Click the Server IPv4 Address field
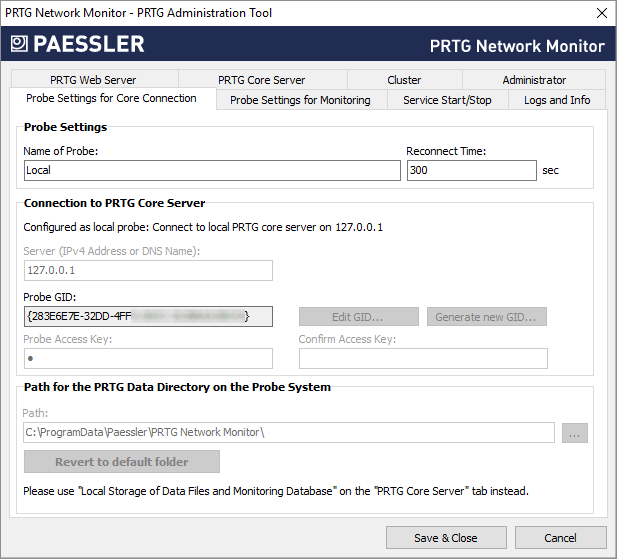This screenshot has width=617, height=559. click(x=148, y=270)
